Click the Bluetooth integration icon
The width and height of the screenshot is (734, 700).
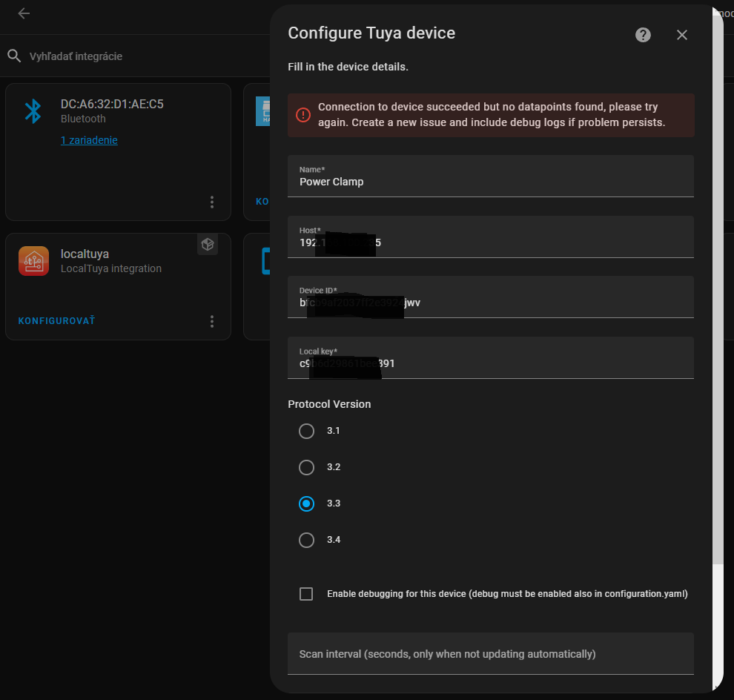click(x=33, y=111)
